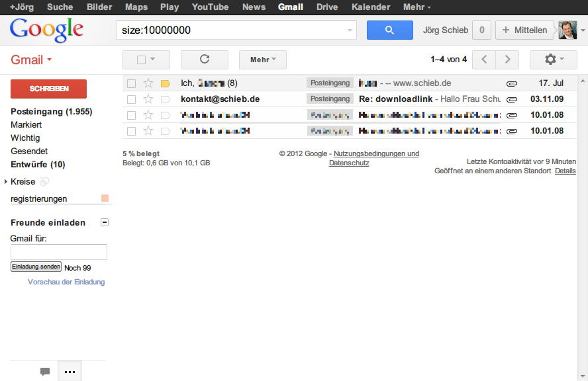Viewport: 588px width, 381px height.
Task: Tick checkbox for the 17. Jul conversation
Action: tap(131, 83)
